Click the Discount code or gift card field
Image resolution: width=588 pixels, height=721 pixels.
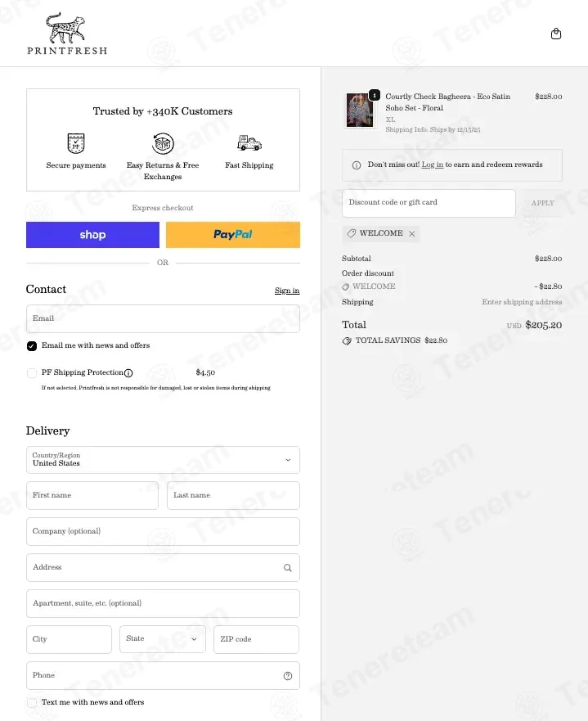click(x=429, y=203)
